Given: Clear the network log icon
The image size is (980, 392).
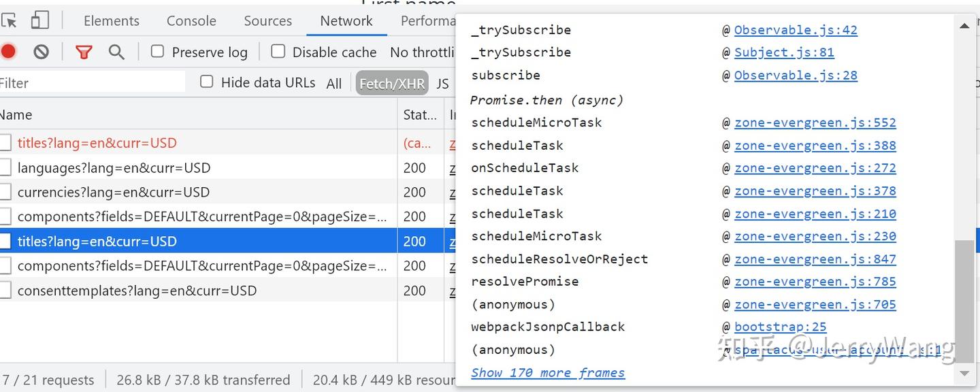Looking at the screenshot, I should coord(42,52).
